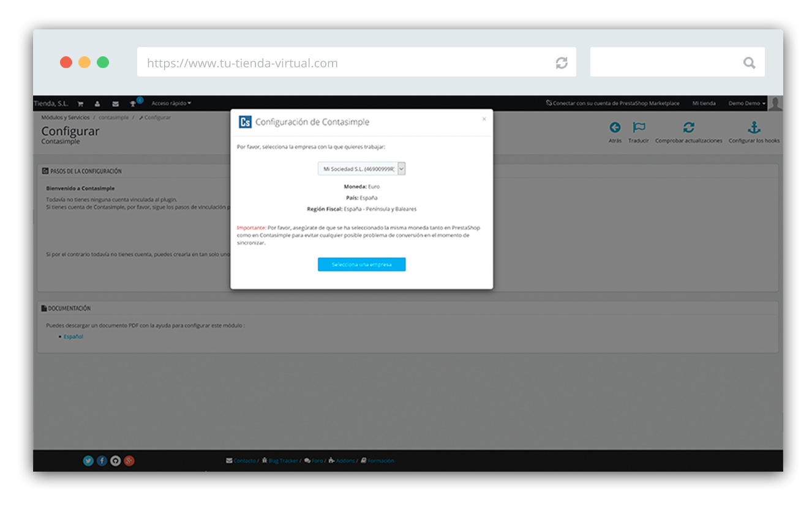Click the Español documentation link

click(x=73, y=336)
